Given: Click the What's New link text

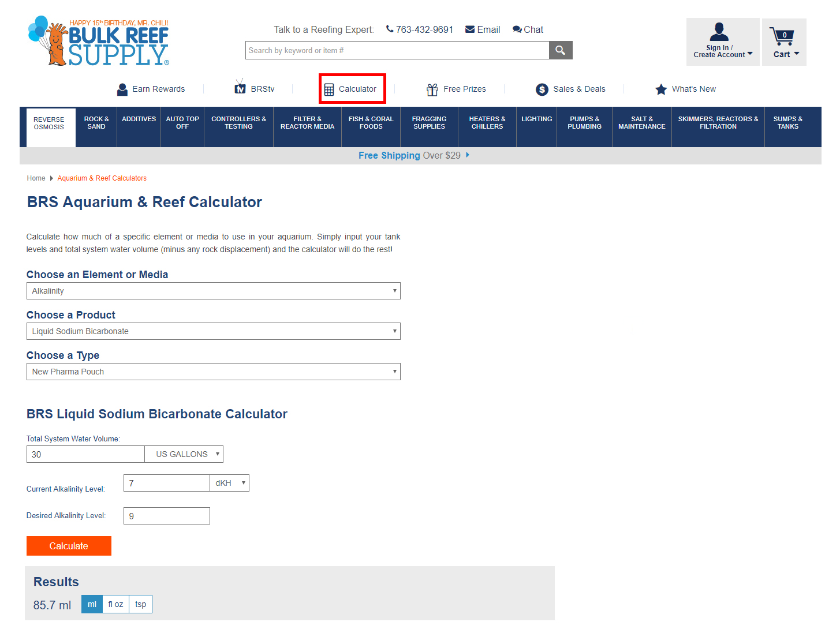Looking at the screenshot, I should (694, 89).
